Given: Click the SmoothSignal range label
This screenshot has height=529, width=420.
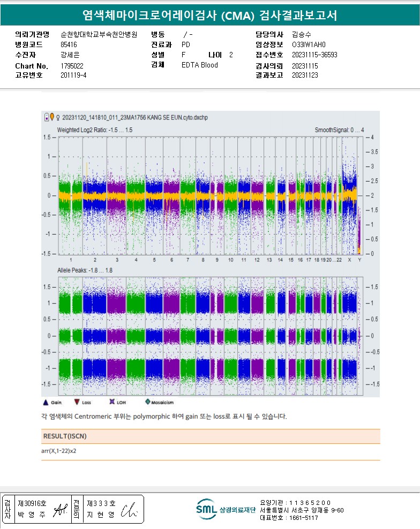Looking at the screenshot, I should point(339,130).
